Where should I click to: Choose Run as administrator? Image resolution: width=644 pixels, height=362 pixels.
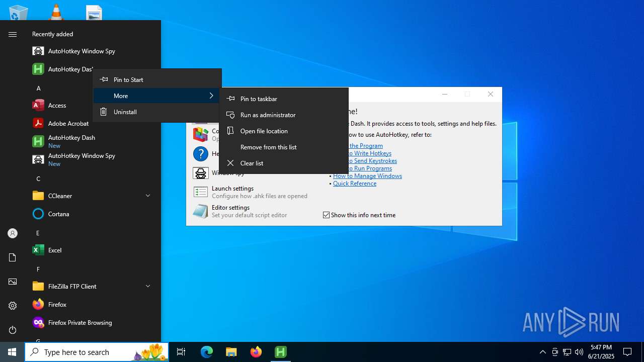284,115
